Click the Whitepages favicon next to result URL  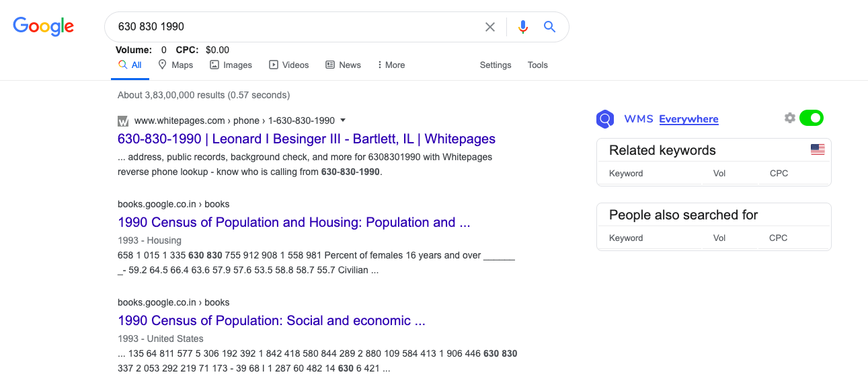pyautogui.click(x=123, y=121)
